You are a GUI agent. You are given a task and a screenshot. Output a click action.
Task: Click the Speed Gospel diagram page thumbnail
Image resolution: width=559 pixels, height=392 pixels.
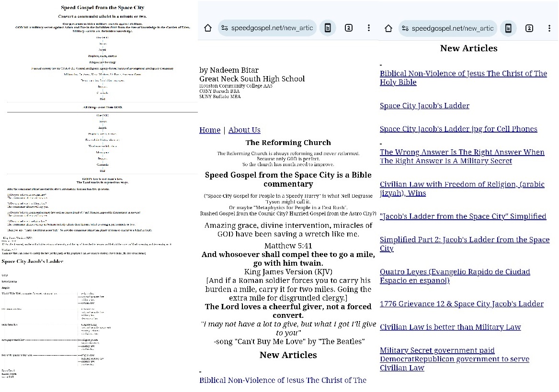(102, 191)
